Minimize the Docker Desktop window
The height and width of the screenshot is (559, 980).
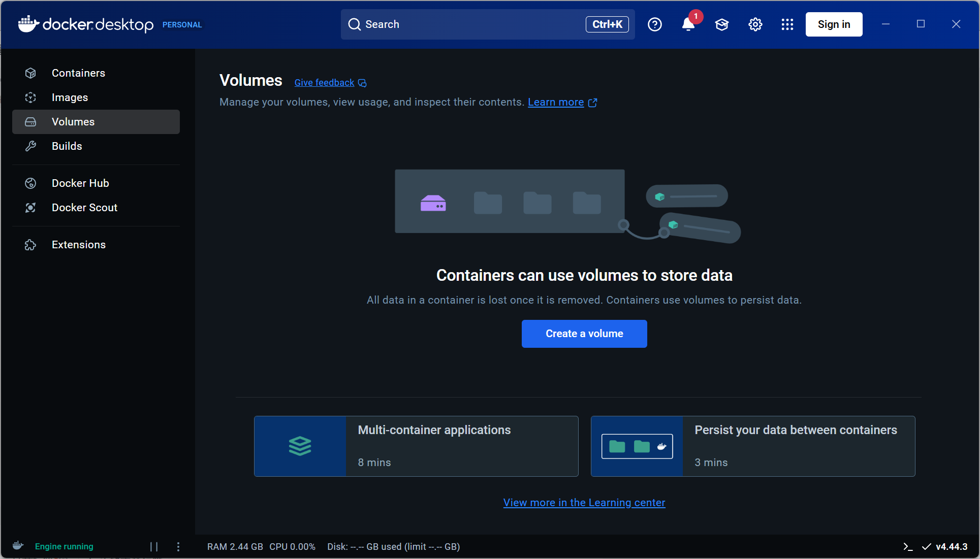886,24
